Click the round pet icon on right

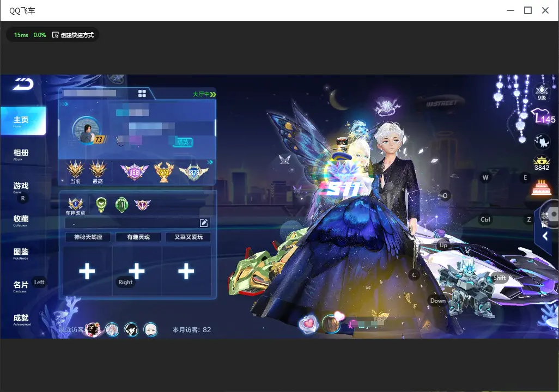click(542, 142)
